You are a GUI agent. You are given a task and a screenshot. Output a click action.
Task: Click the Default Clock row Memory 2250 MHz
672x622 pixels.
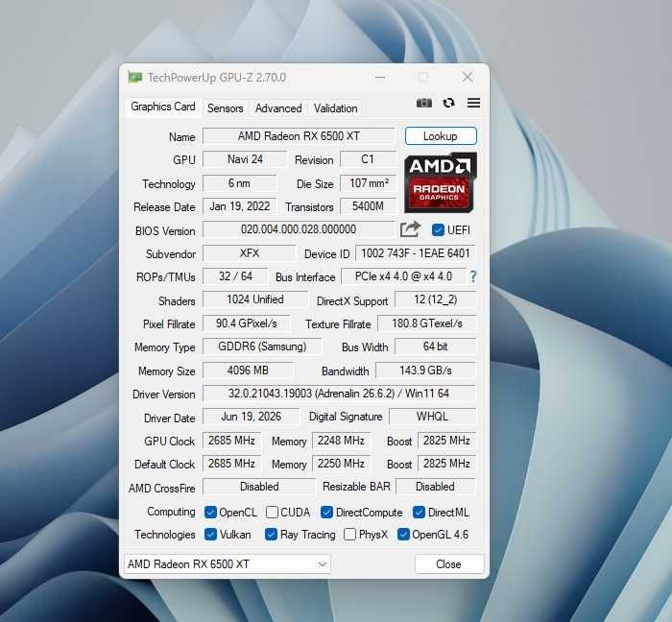tap(341, 464)
